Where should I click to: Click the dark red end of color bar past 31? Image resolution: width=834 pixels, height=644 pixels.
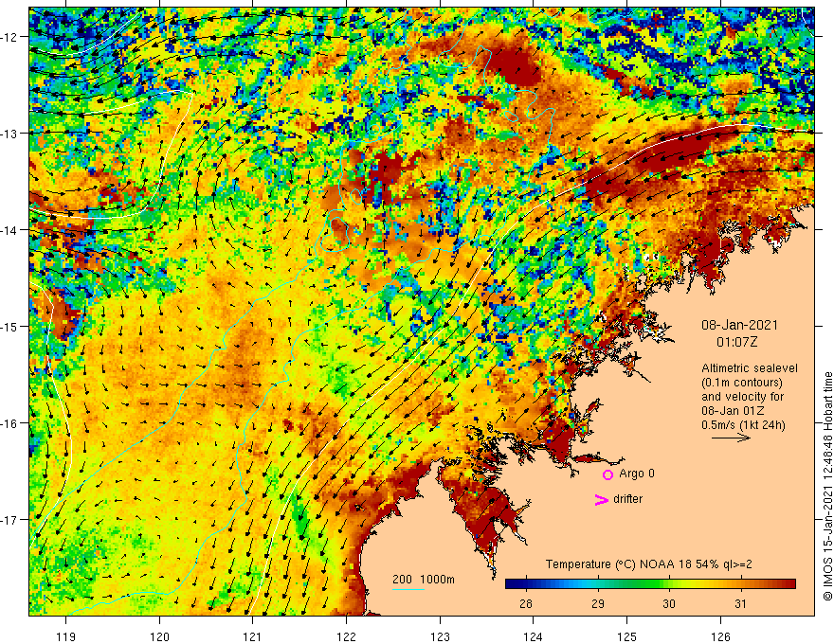click(789, 584)
